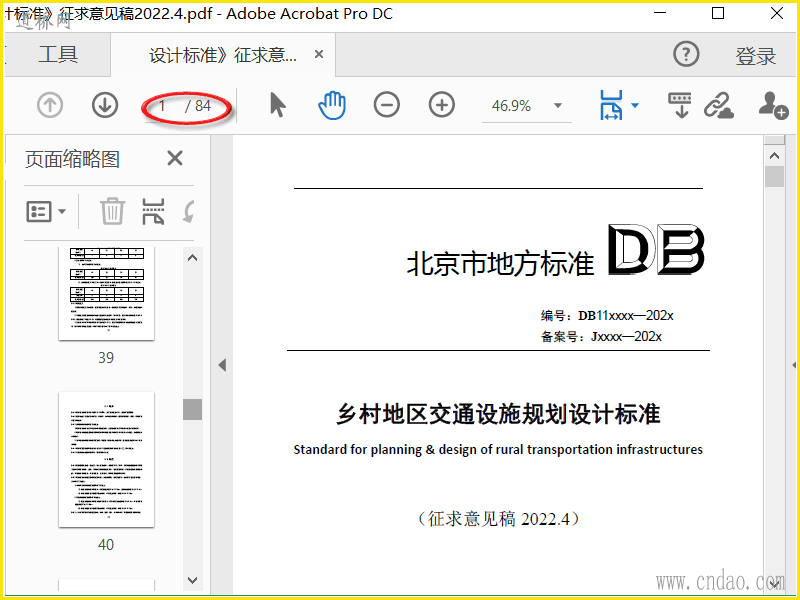The image size is (800, 600).
Task: Select page 40 thumbnail
Action: [x=107, y=460]
